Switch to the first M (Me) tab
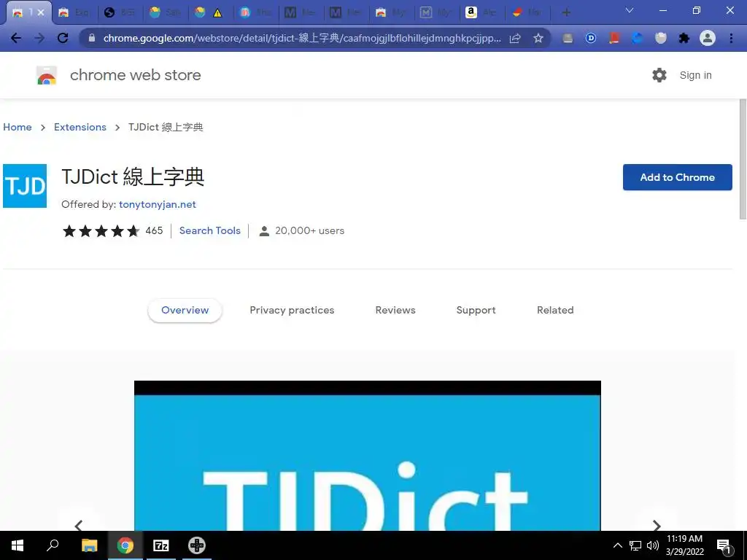 click(300, 12)
